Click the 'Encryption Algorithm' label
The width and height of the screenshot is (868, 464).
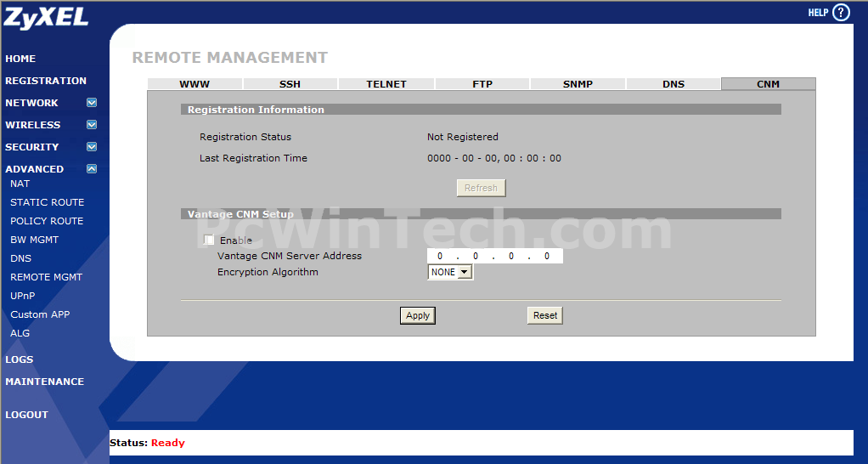point(268,272)
